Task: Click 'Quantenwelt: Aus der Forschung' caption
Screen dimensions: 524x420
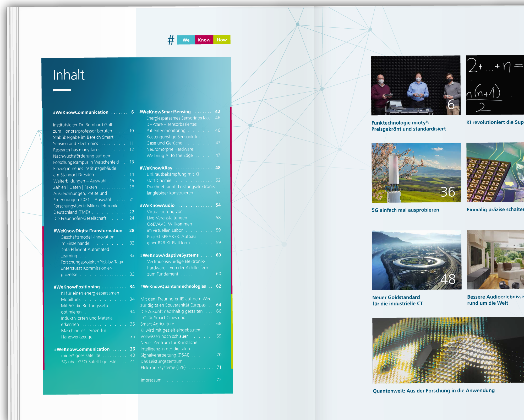Action: click(x=434, y=391)
